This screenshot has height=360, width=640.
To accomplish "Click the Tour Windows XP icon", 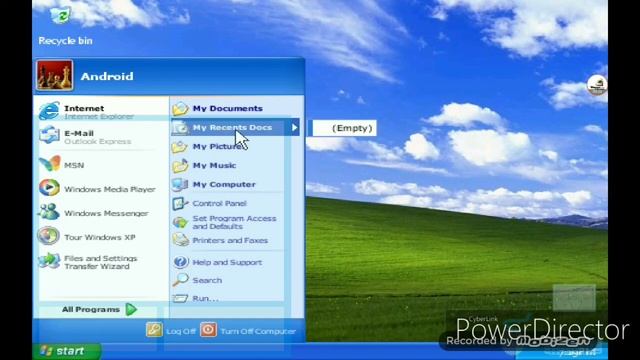I will click(x=49, y=236).
